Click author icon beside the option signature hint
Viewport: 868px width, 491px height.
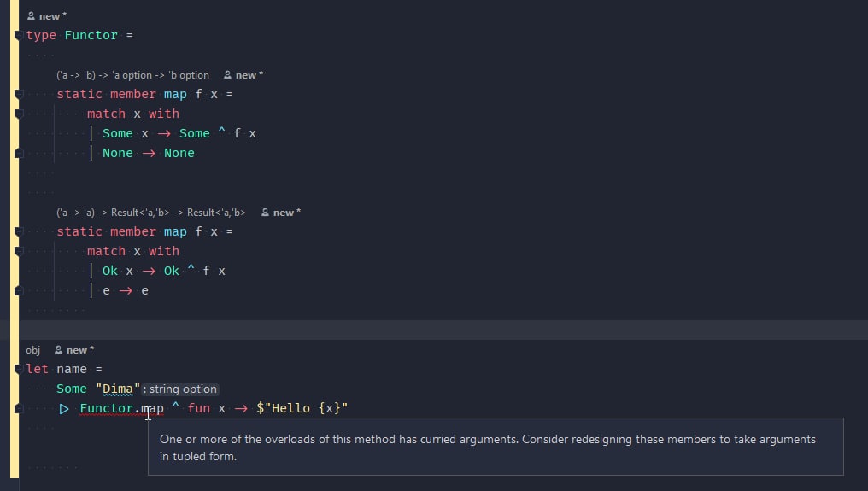(227, 75)
